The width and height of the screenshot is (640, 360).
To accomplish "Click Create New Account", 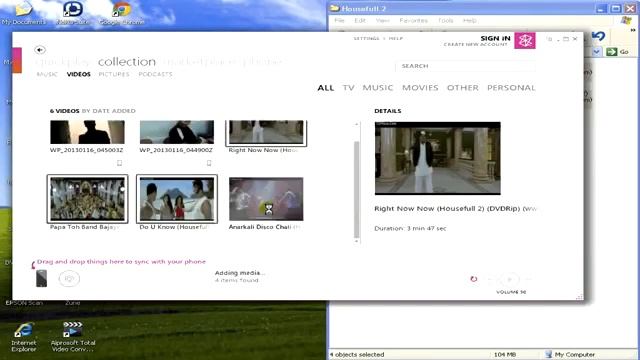I will click(x=476, y=44).
